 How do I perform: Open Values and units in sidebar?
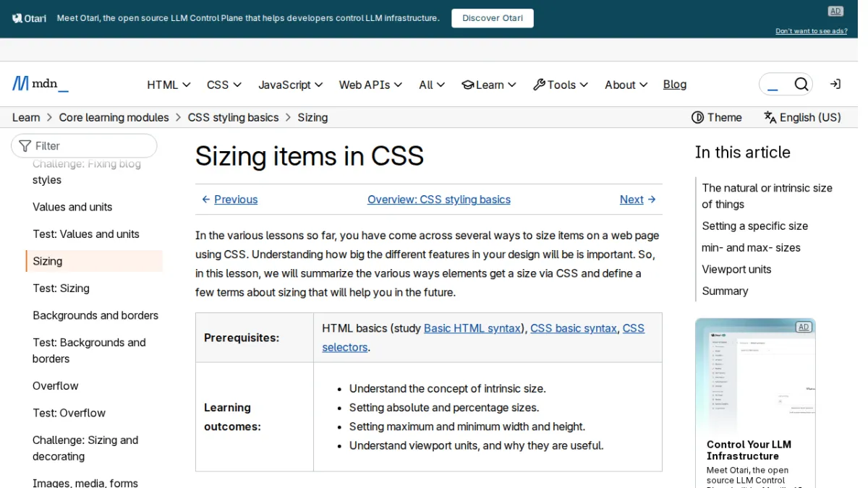(72, 207)
